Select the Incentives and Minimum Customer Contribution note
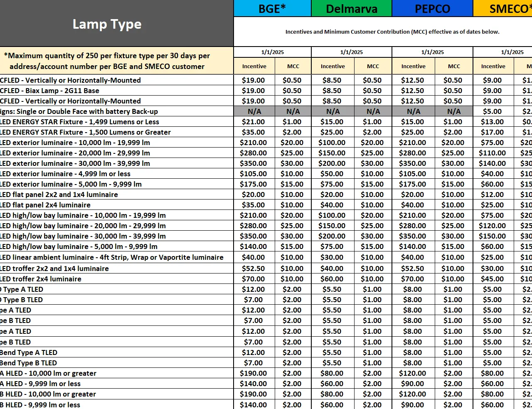 392,32
